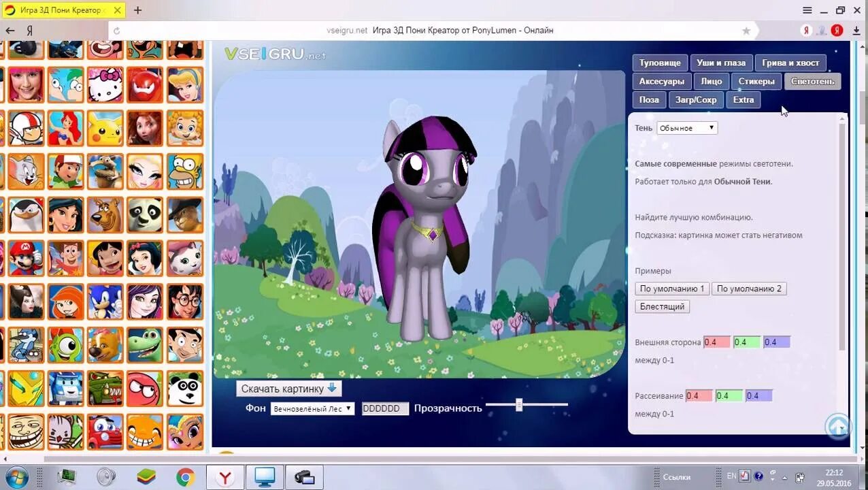This screenshot has height=490, width=868.
Task: Switch to the Стикеры tab
Action: [756, 81]
